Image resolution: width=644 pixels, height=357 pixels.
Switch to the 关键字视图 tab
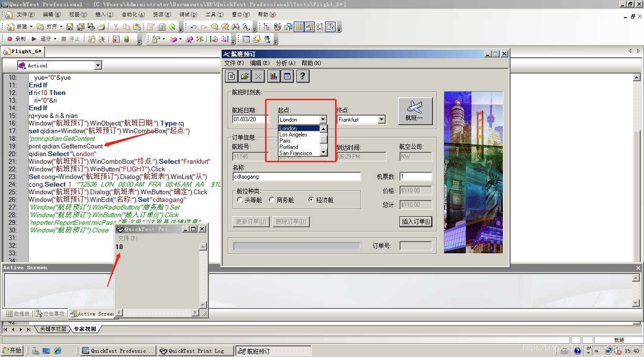(x=53, y=329)
